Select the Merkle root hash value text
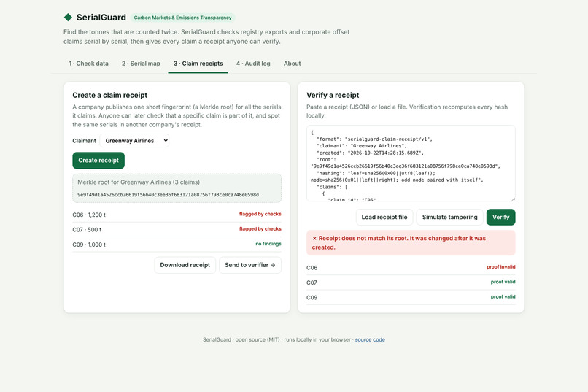 click(x=168, y=195)
